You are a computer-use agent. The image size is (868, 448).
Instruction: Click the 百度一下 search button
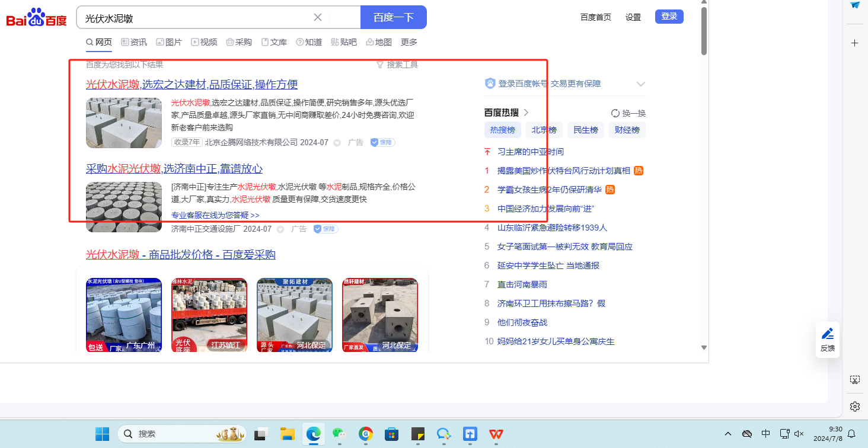click(x=394, y=17)
